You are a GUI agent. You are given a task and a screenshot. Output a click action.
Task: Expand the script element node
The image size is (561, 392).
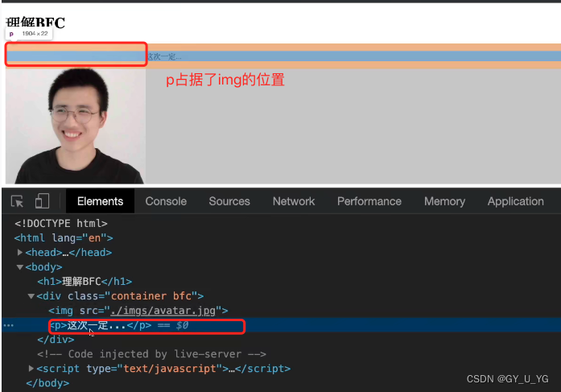pos(31,369)
